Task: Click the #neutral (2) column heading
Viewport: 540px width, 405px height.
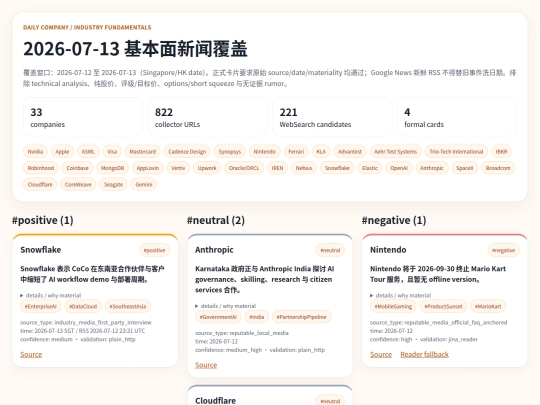Action: [x=216, y=220]
